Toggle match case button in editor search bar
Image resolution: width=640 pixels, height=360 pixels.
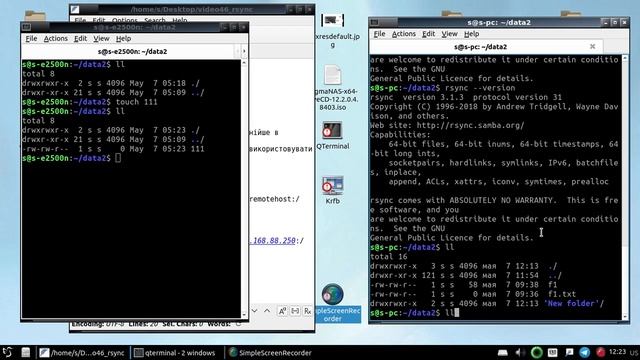pos(282,311)
